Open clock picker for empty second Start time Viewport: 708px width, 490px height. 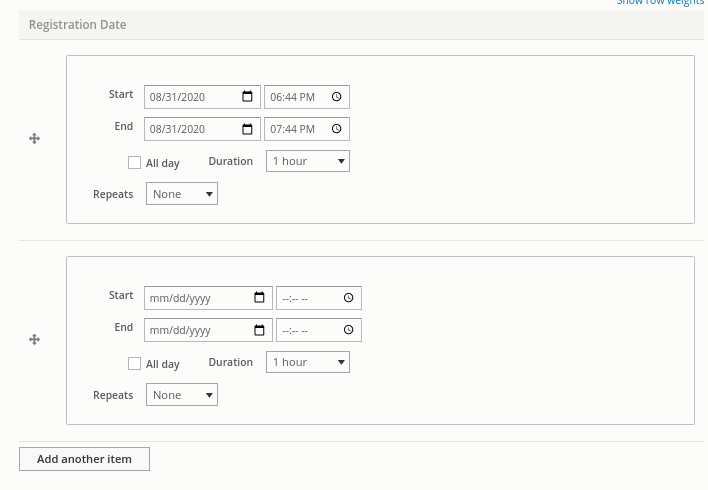pyautogui.click(x=349, y=298)
